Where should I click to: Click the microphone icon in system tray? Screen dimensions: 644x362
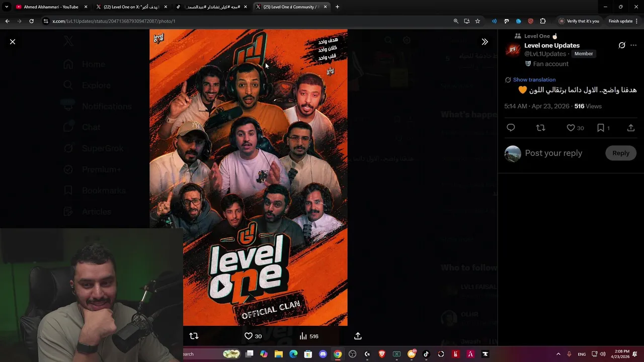pyautogui.click(x=569, y=354)
